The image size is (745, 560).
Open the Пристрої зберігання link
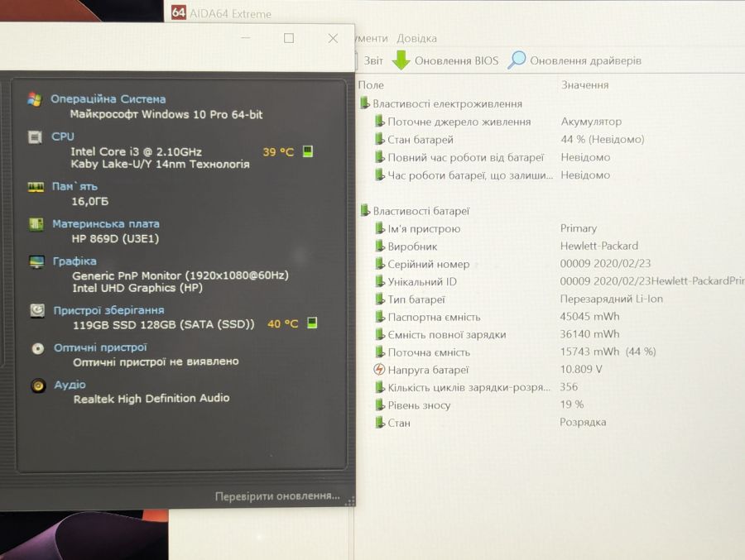click(108, 310)
